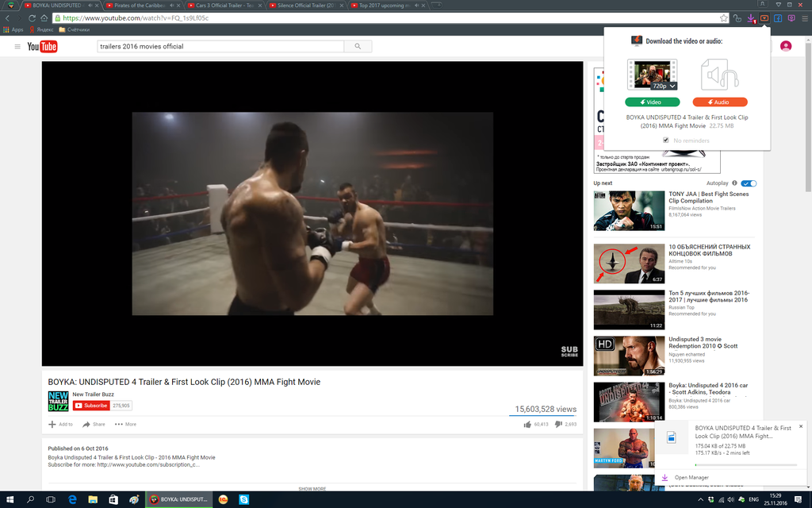Dislike the video with thumbs down icon
The image size is (812, 508).
557,425
